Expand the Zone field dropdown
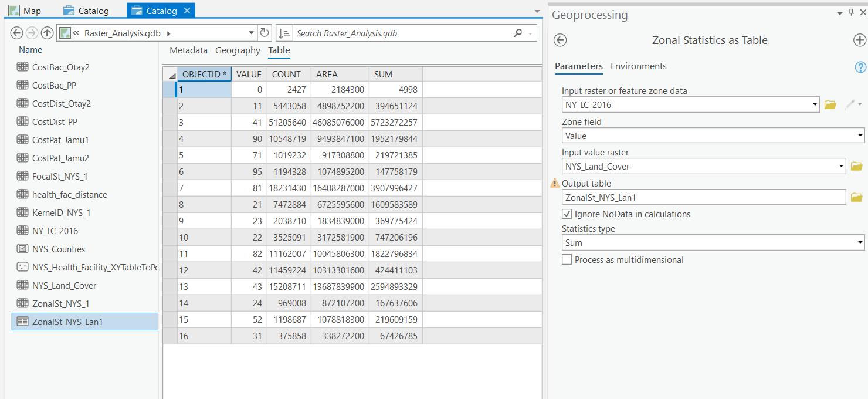Image resolution: width=868 pixels, height=399 pixels. tap(713, 136)
